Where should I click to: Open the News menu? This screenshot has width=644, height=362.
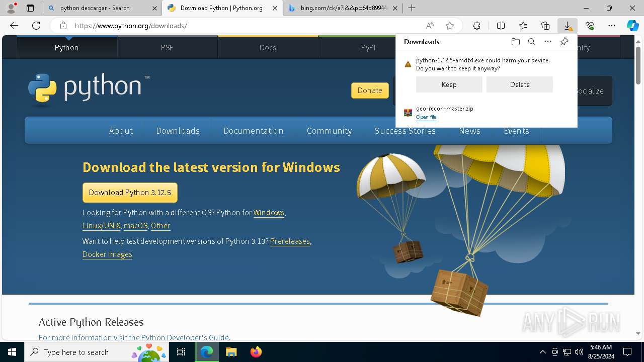[x=469, y=131]
